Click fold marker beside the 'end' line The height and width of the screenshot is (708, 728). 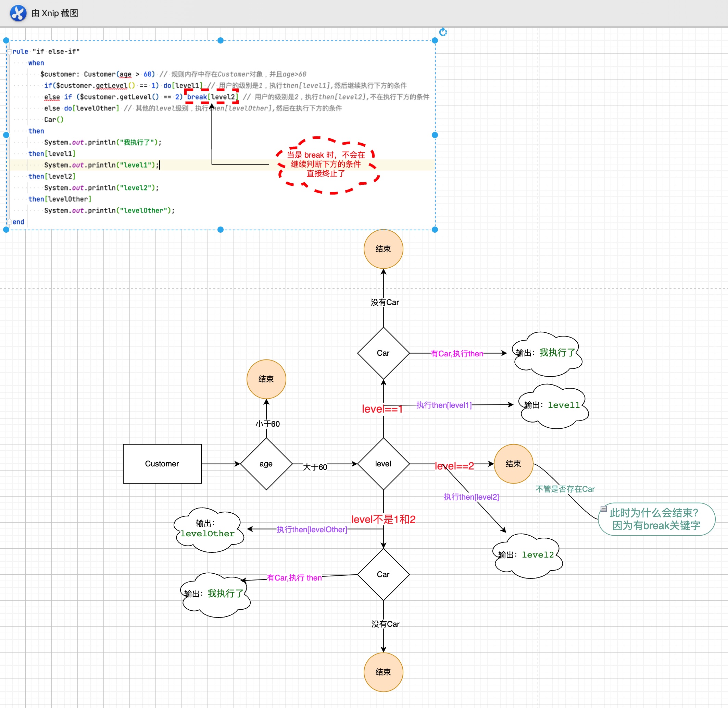9,222
